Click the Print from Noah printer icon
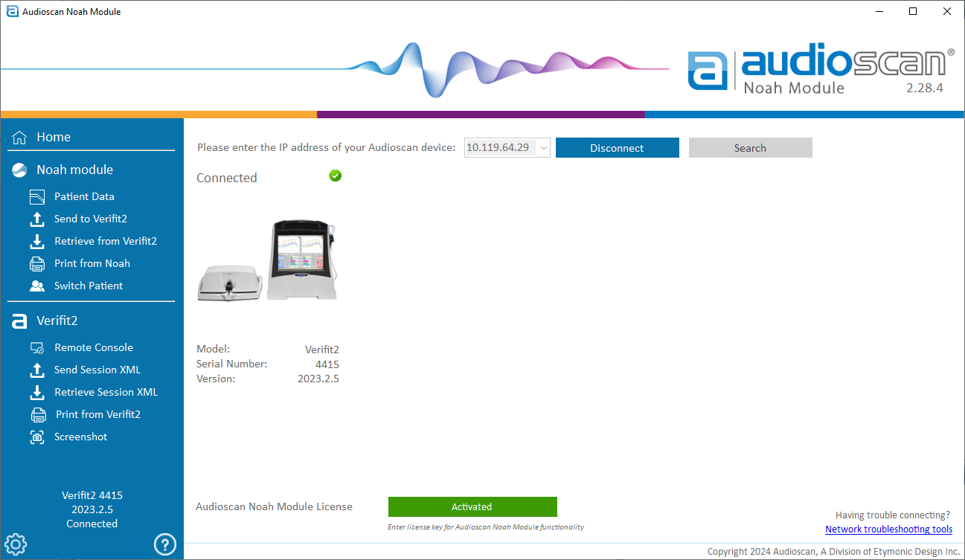The image size is (965, 560). tap(37, 264)
